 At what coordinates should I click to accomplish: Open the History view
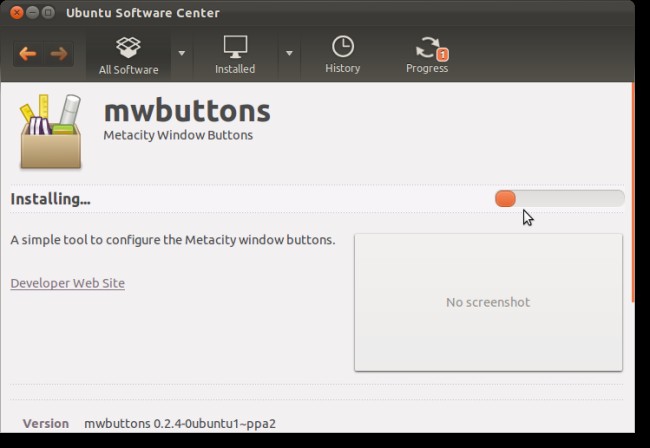pos(343,56)
